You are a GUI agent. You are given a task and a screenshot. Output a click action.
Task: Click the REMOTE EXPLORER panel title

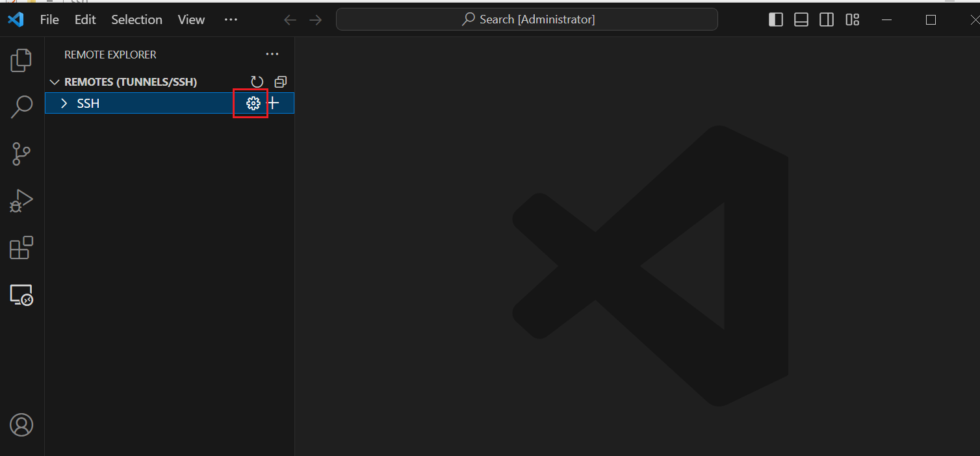(110, 55)
